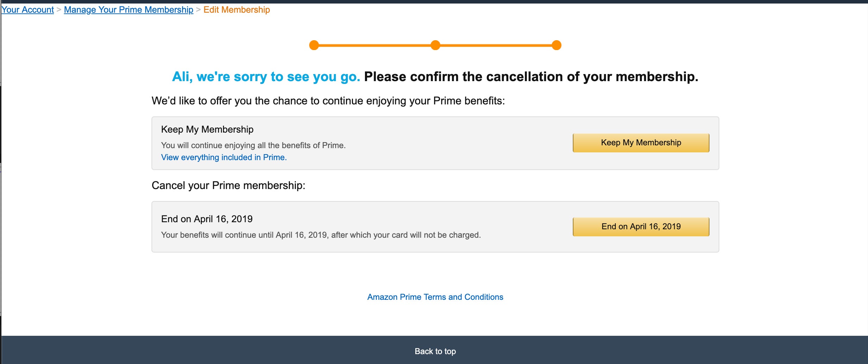
Task: Open the Your Account breadcrumb link
Action: pos(27,10)
